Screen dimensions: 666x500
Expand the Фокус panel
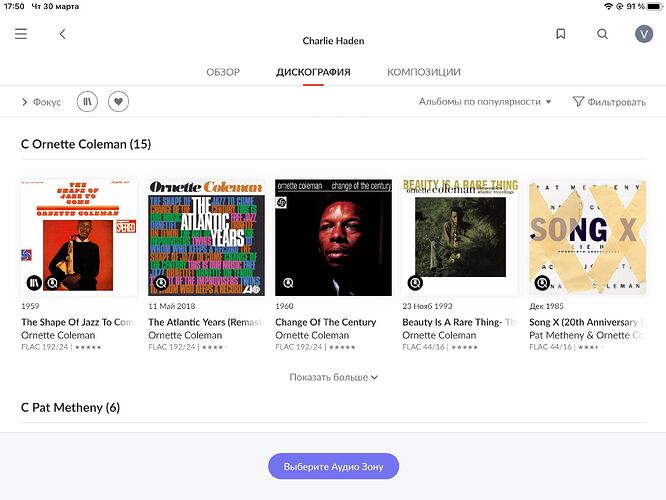pyautogui.click(x=41, y=102)
